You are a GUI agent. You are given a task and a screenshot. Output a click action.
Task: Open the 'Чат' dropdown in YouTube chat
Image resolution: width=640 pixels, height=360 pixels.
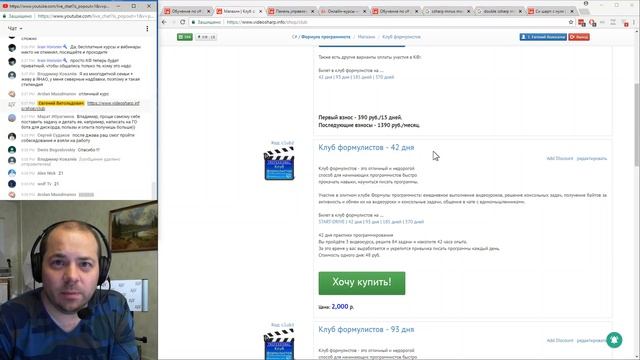15,29
